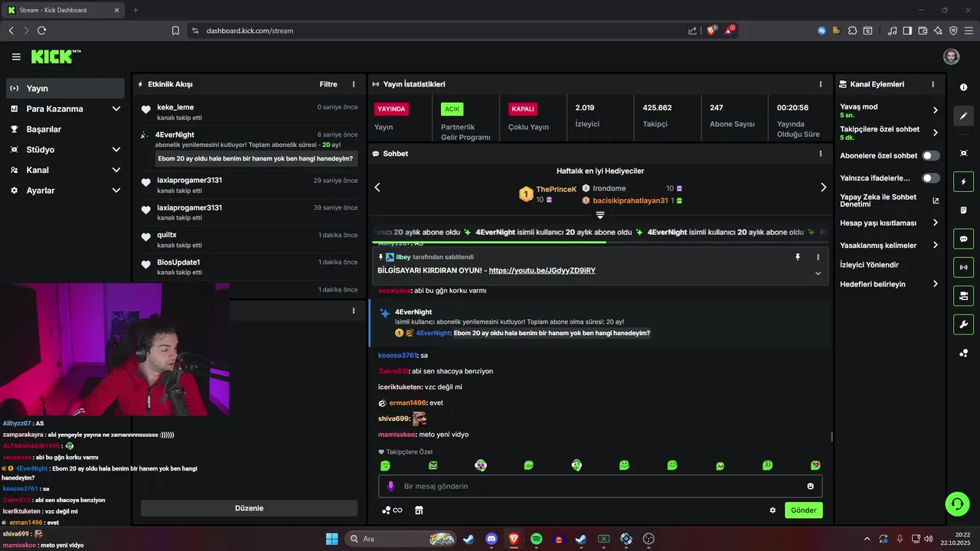
Task: Open Sohbet panel three-dot menu
Action: click(821, 154)
